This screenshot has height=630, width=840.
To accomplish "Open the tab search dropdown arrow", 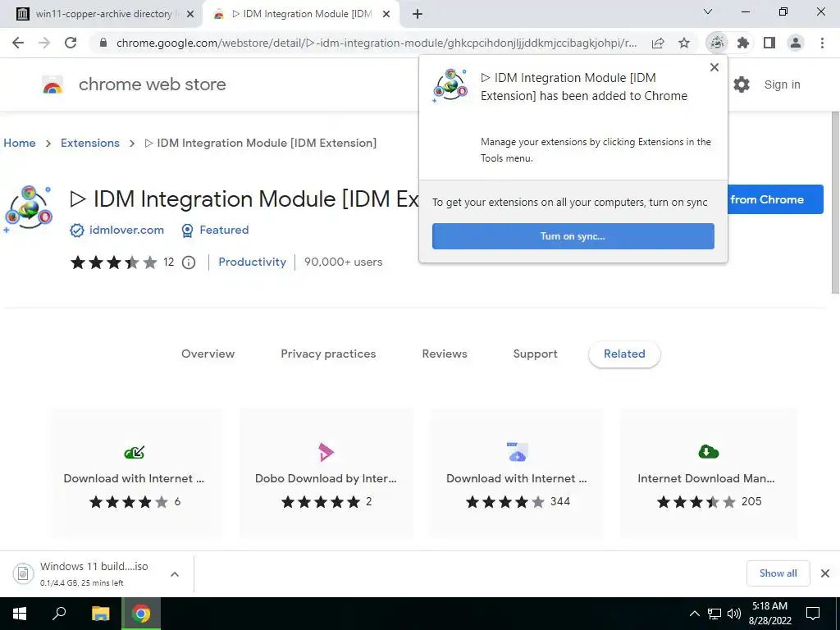I will pyautogui.click(x=708, y=11).
